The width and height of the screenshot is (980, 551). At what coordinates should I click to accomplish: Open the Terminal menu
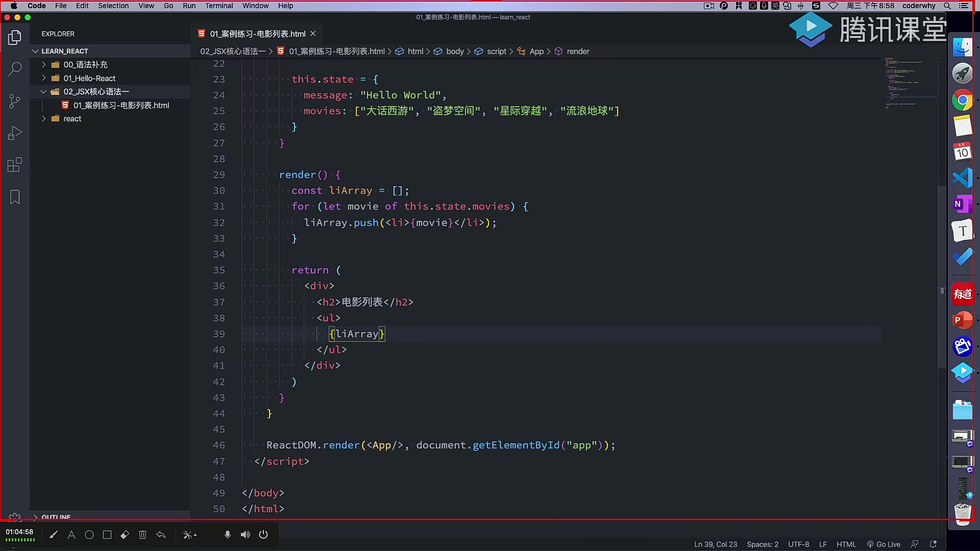(x=219, y=6)
